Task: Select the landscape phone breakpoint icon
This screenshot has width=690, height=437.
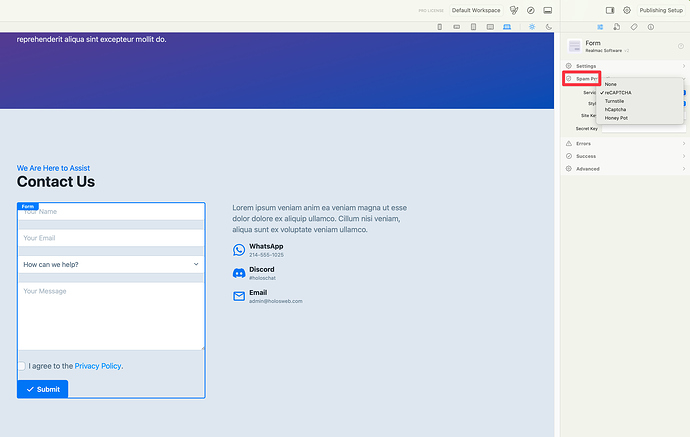Action: (x=457, y=27)
